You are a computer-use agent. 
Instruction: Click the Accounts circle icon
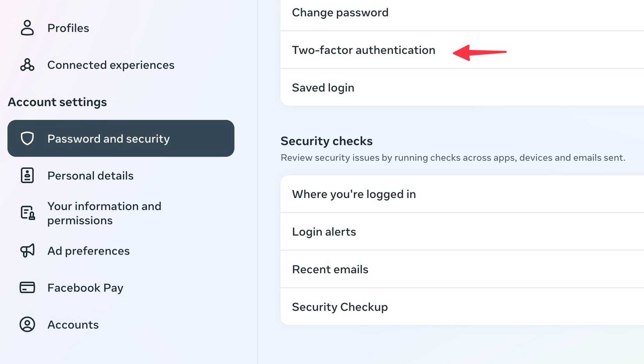click(27, 325)
